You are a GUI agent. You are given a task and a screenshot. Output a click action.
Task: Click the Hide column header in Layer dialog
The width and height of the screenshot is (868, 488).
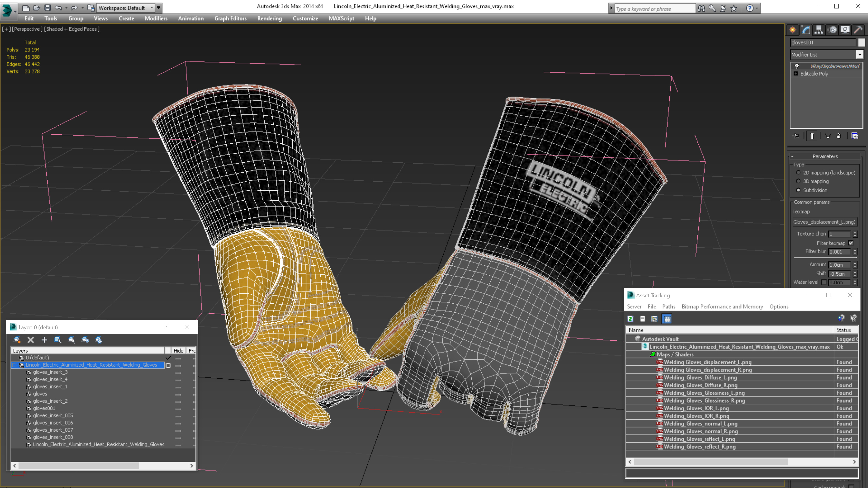[178, 351]
